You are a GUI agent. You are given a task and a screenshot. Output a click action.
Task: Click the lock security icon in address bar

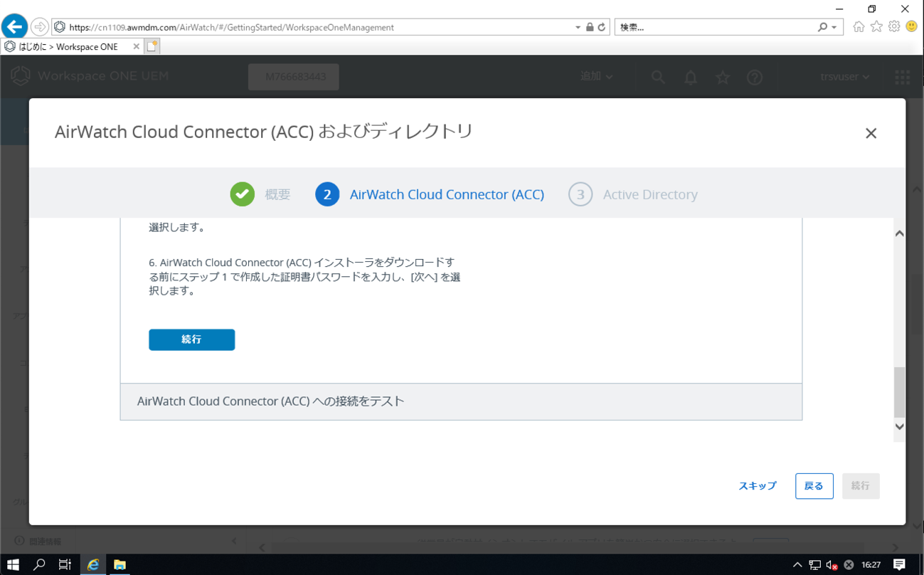pos(590,27)
